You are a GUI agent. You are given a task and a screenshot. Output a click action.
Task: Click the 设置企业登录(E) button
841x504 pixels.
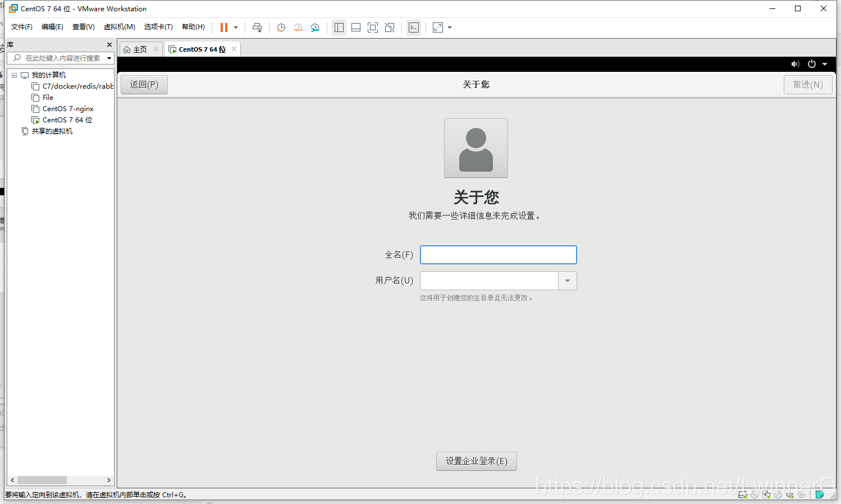(x=477, y=461)
